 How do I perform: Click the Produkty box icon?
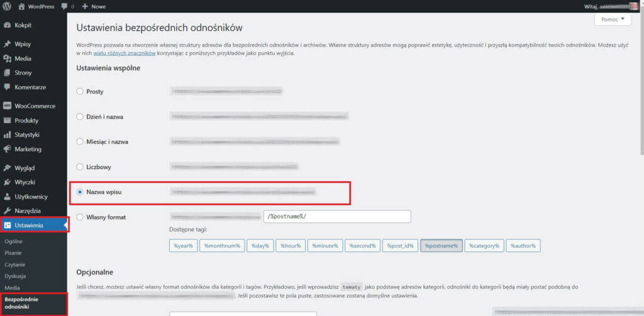coord(7,120)
